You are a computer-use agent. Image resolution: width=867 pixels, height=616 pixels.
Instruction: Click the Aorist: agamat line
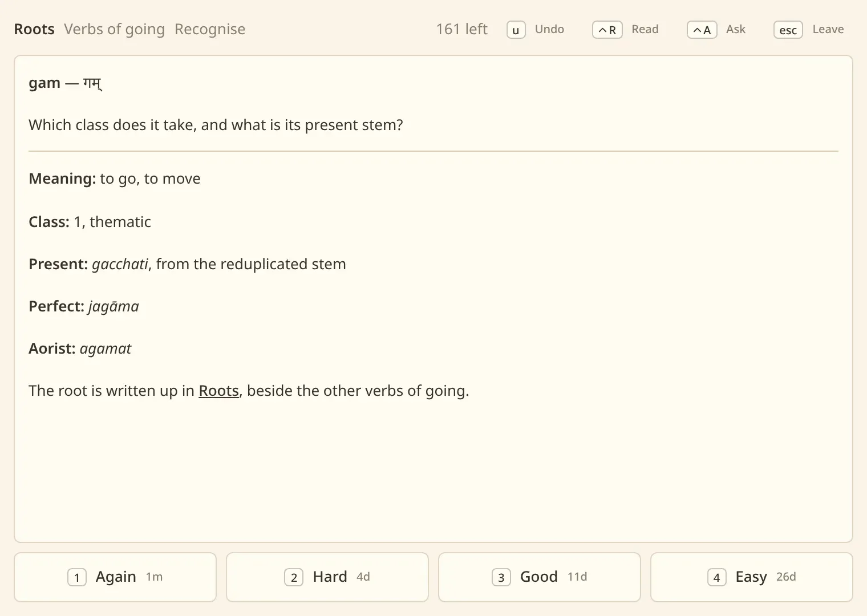tap(80, 348)
